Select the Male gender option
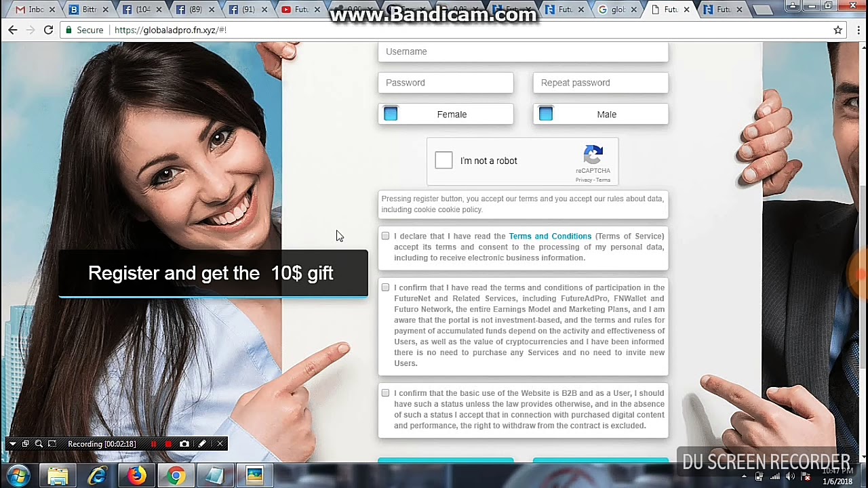 coord(600,114)
